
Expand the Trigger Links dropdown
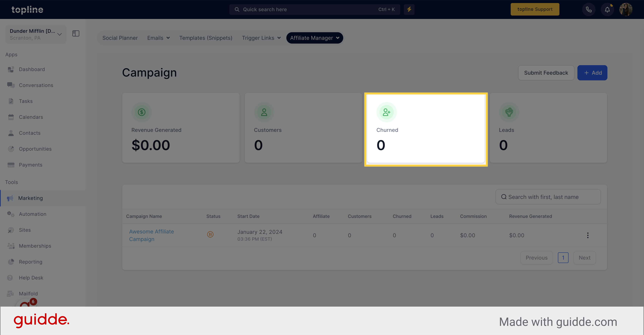point(261,38)
